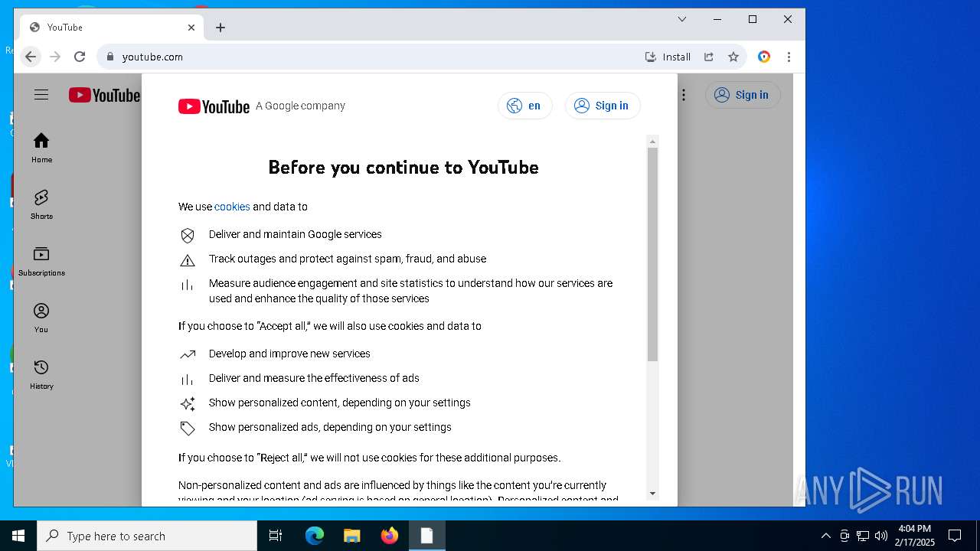Bookmark this tab with the star icon
Viewport: 980px width, 551px height.
pos(733,57)
